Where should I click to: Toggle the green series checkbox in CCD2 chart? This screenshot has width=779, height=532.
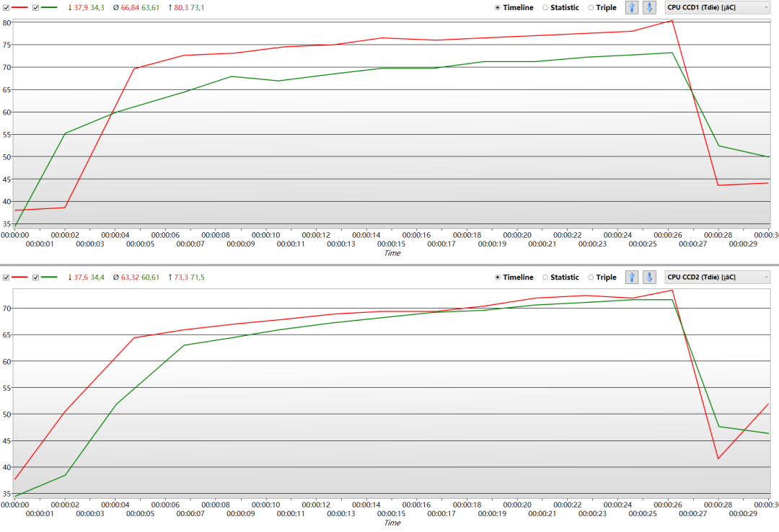[35, 277]
